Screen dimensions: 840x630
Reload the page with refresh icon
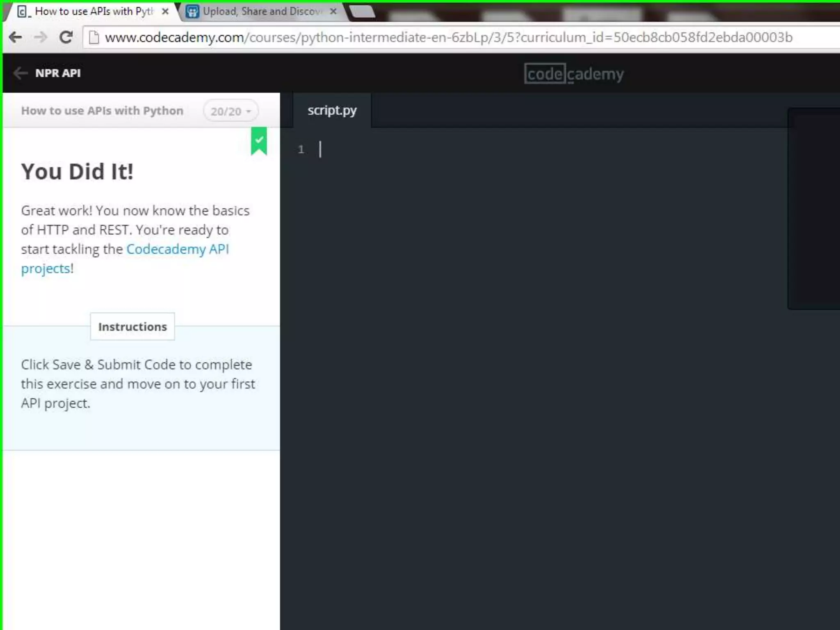click(x=66, y=37)
